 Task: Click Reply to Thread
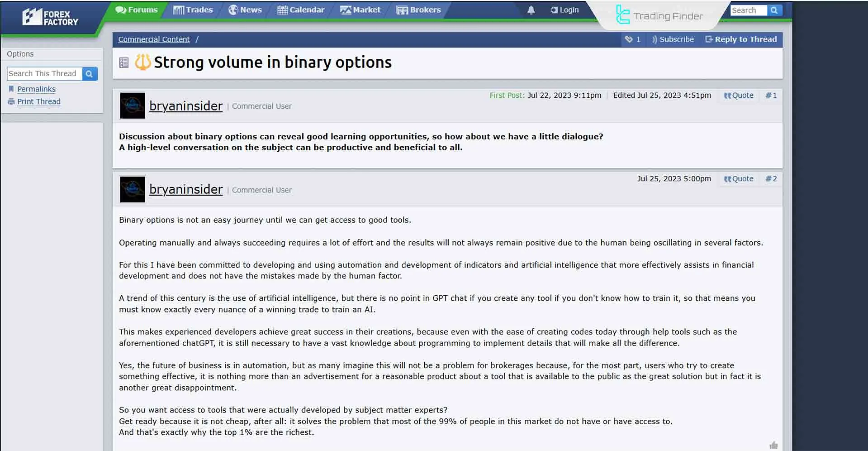(741, 39)
